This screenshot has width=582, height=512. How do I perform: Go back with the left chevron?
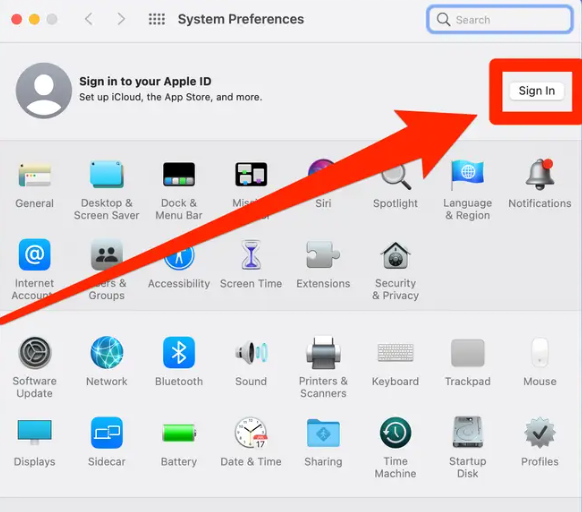89,19
